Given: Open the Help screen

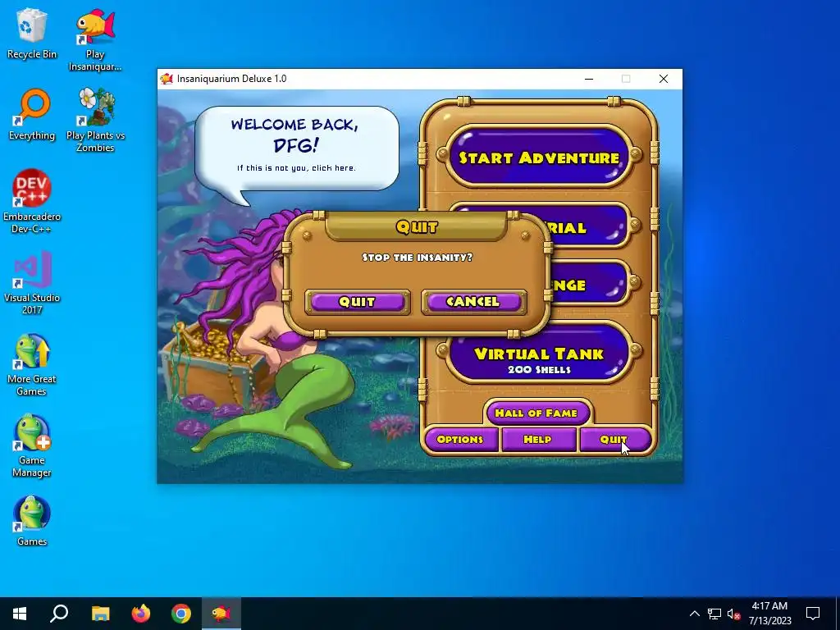Looking at the screenshot, I should 537,440.
